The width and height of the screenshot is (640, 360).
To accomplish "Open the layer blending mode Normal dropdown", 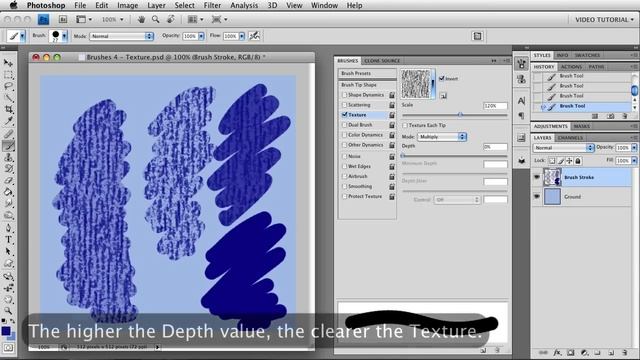I will 563,148.
